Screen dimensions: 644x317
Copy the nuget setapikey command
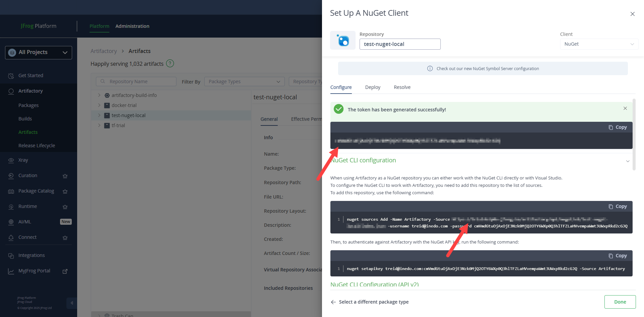point(618,256)
